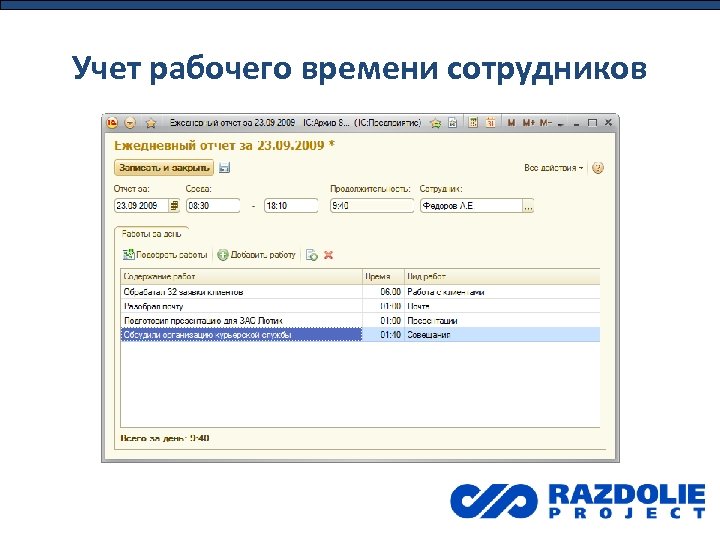Click the M- memory subtract button
The width and height of the screenshot is (720, 540).
545,123
